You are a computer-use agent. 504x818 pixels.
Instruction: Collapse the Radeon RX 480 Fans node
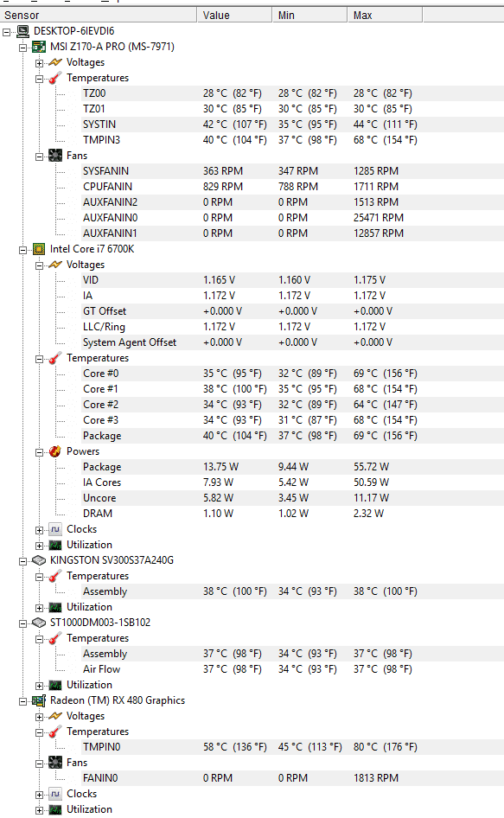(39, 764)
